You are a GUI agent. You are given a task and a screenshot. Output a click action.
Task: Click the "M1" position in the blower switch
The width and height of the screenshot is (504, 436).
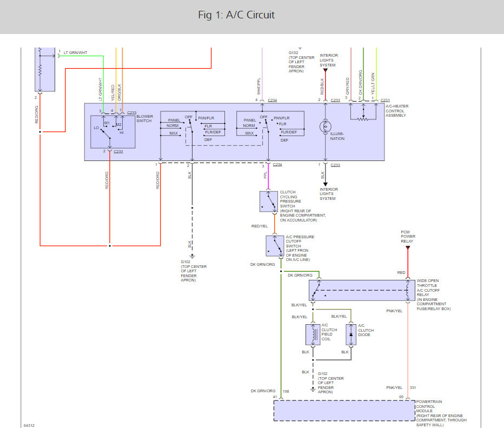click(107, 123)
